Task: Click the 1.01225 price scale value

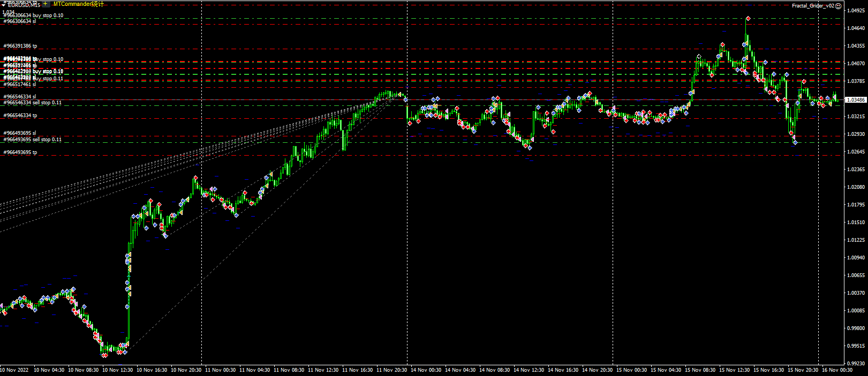Action: coord(856,240)
